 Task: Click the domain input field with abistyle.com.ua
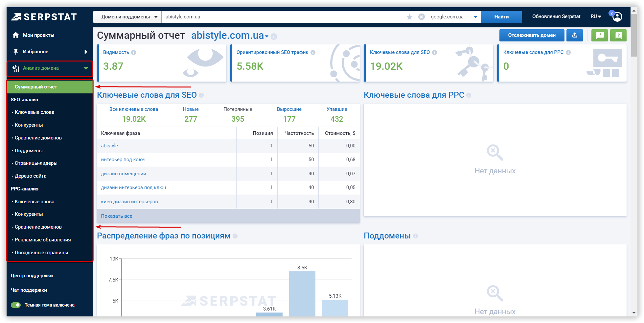283,17
